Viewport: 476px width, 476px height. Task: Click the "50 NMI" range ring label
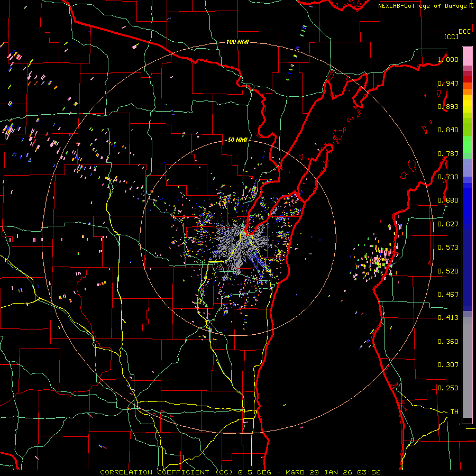point(237,140)
